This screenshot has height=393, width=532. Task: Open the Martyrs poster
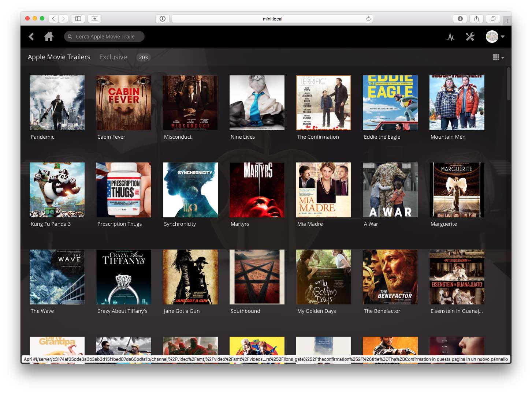[257, 190]
